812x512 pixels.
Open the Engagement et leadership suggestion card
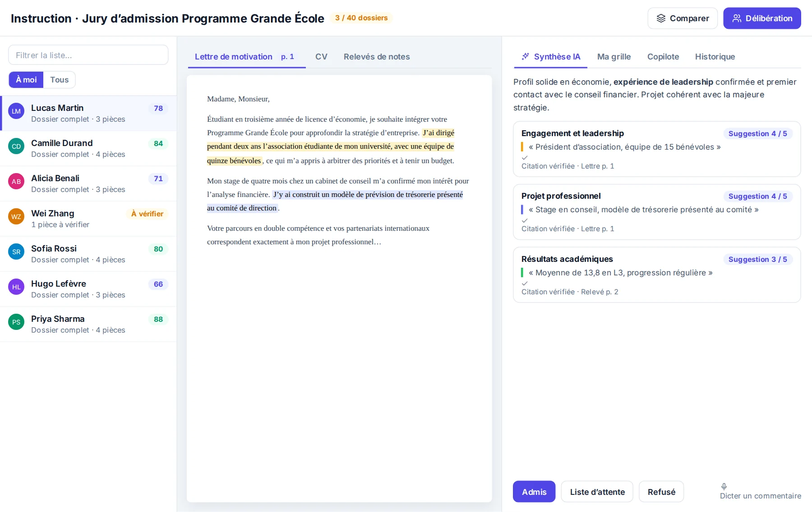(x=657, y=149)
